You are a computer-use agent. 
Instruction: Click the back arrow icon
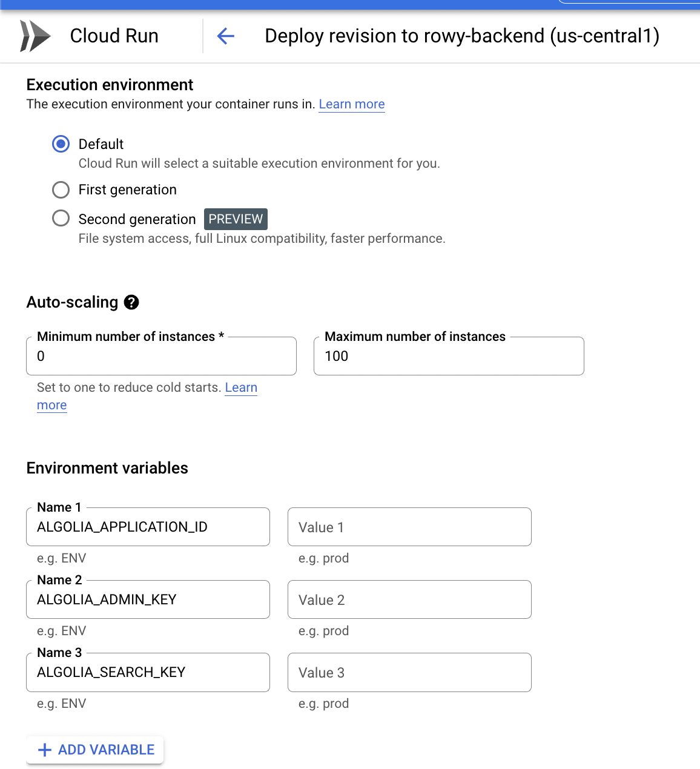coord(226,36)
